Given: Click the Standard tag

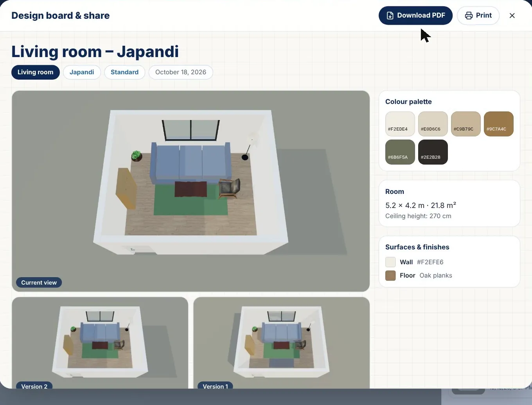Looking at the screenshot, I should click(124, 72).
